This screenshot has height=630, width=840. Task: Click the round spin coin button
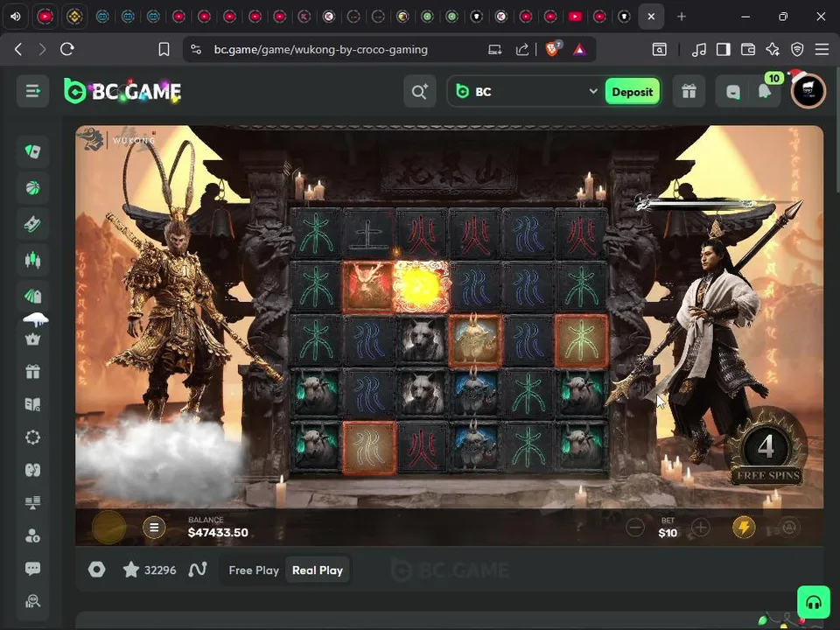point(109,527)
